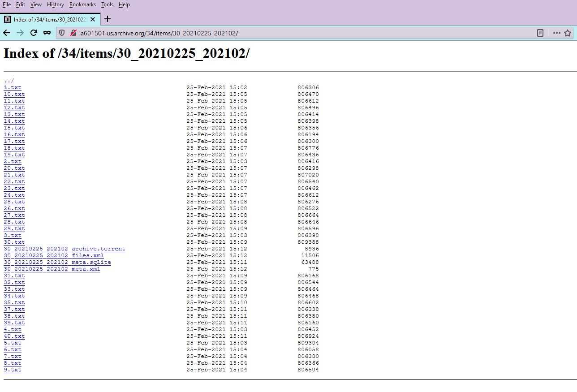Image resolution: width=577 pixels, height=392 pixels.
Task: Click the browser Back arrow
Action: point(6,33)
